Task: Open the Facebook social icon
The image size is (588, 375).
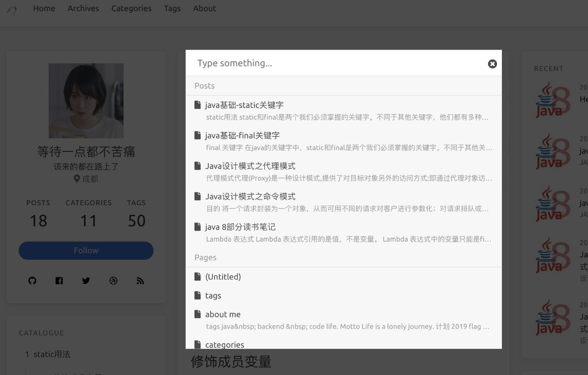Action: click(59, 280)
